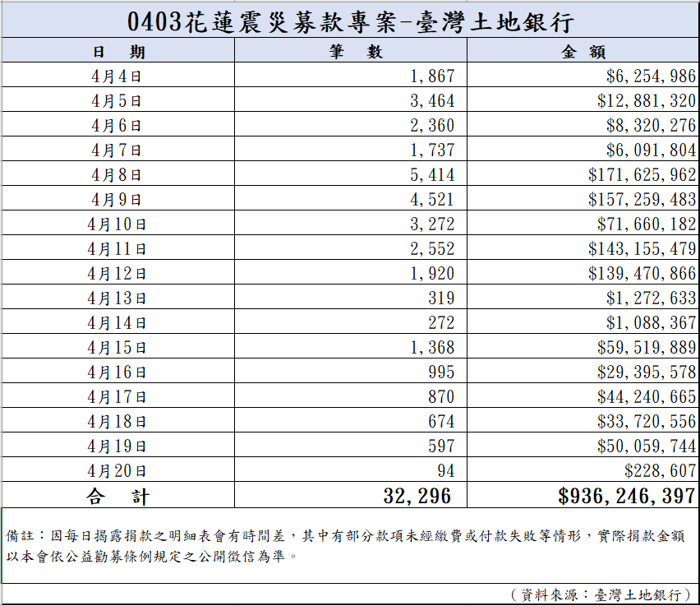Select the amount cell $1,272,633
Image resolution: width=700 pixels, height=606 pixels.
pos(583,296)
